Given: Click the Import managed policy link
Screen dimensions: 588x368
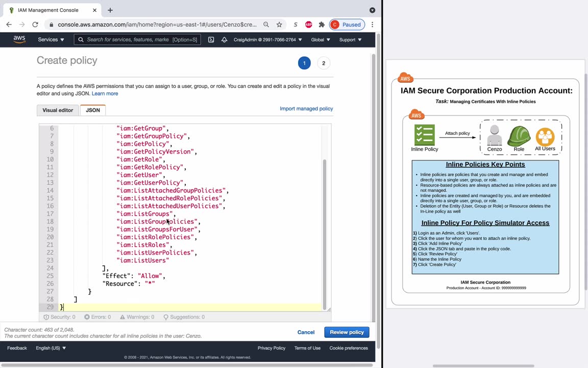Looking at the screenshot, I should click(306, 109).
